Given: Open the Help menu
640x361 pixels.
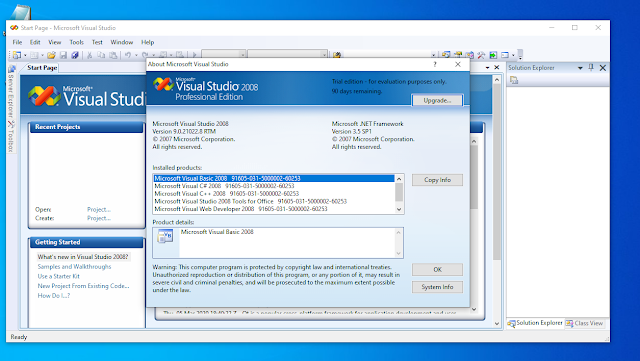Looking at the screenshot, I should pos(147,42).
